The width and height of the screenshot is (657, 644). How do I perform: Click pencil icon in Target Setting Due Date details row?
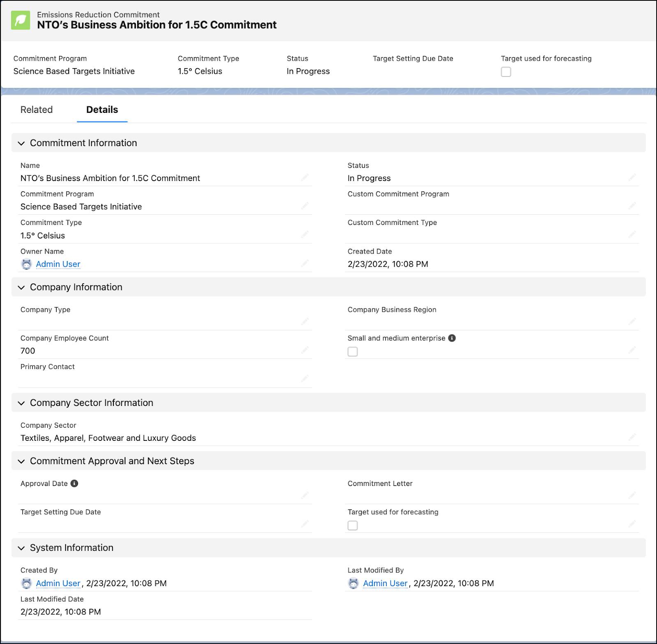[x=305, y=524]
